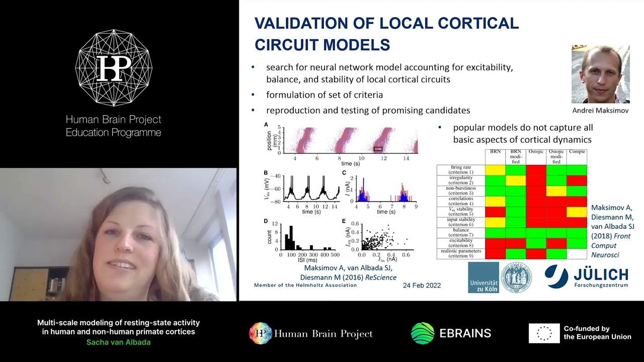The width and height of the screenshot is (644, 362).
Task: Click the 'formulation of set of criteria' bullet
Action: (325, 95)
